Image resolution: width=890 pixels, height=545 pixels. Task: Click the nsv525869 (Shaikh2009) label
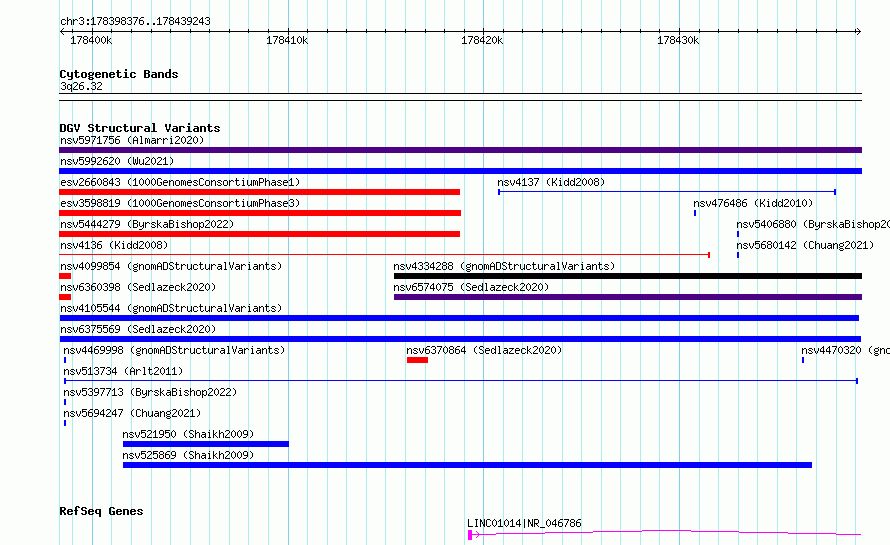[188, 455]
